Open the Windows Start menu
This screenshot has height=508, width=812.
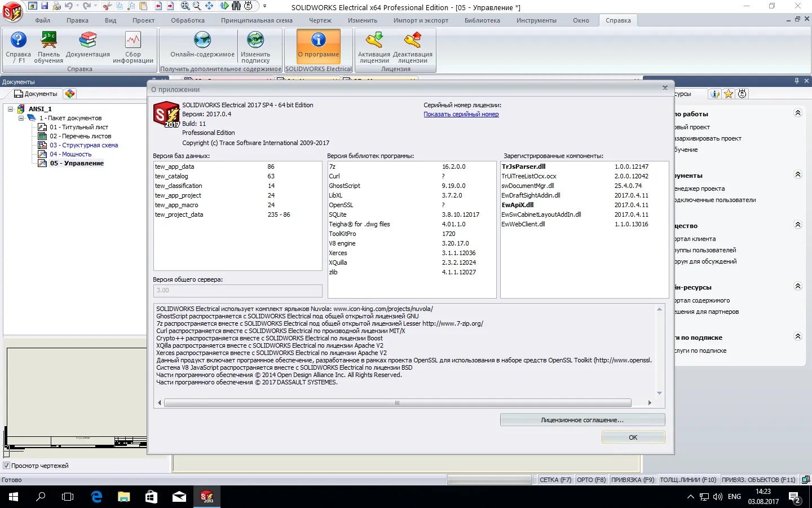coord(14,497)
